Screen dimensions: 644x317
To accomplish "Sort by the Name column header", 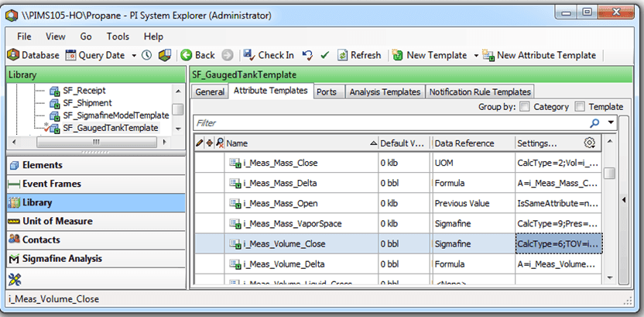I will (301, 143).
